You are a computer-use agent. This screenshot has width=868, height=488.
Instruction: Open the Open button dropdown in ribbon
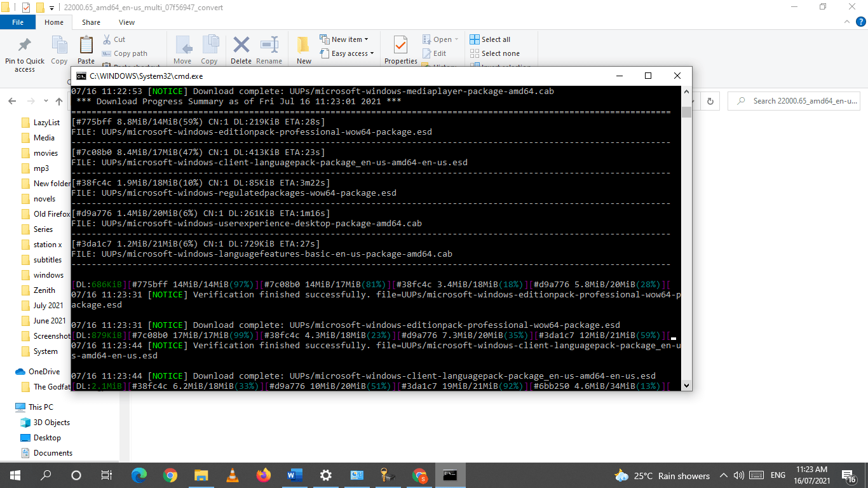[x=457, y=39]
